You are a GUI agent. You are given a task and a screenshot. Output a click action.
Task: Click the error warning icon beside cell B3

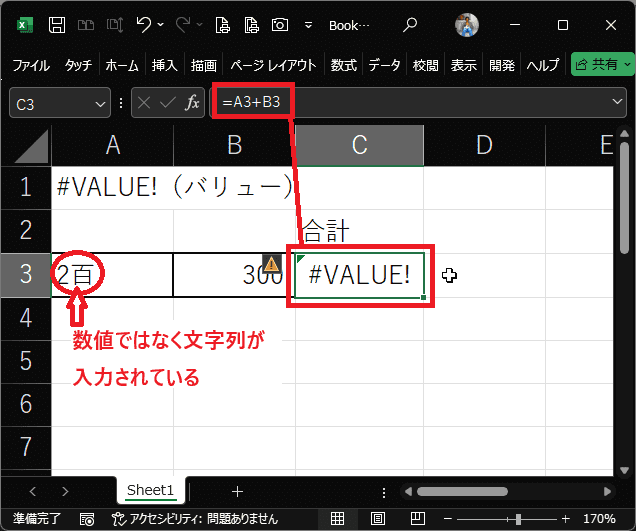(271, 264)
